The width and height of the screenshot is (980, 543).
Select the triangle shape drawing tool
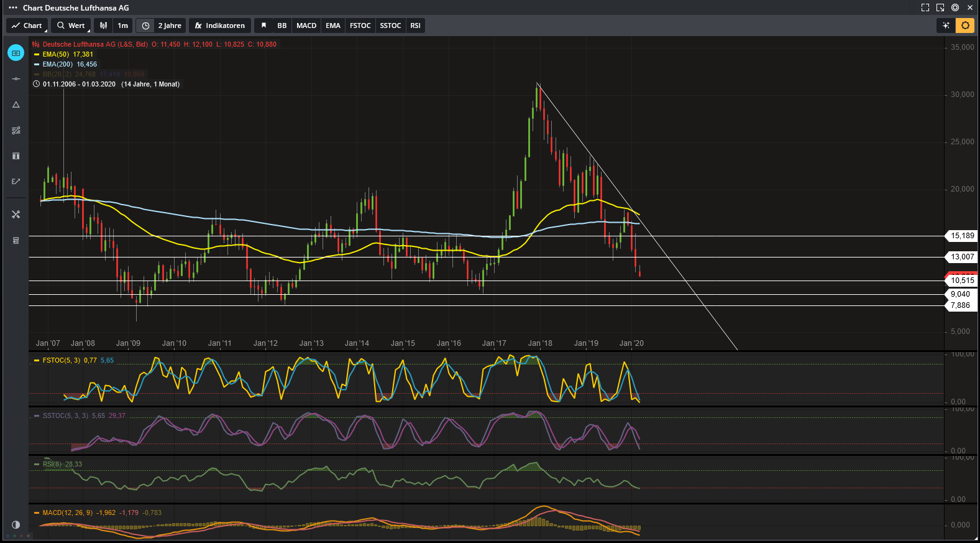pyautogui.click(x=16, y=105)
